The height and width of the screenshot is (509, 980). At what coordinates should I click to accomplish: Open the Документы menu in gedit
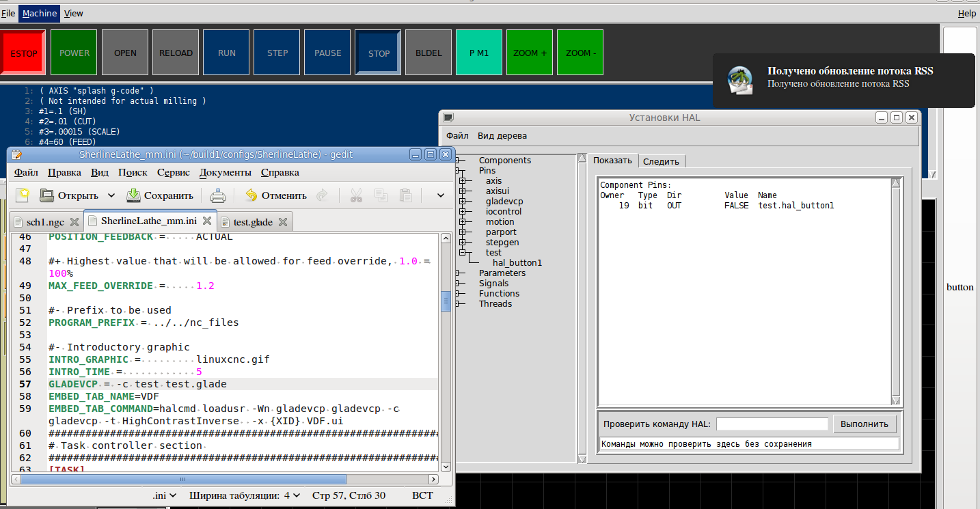pyautogui.click(x=226, y=173)
